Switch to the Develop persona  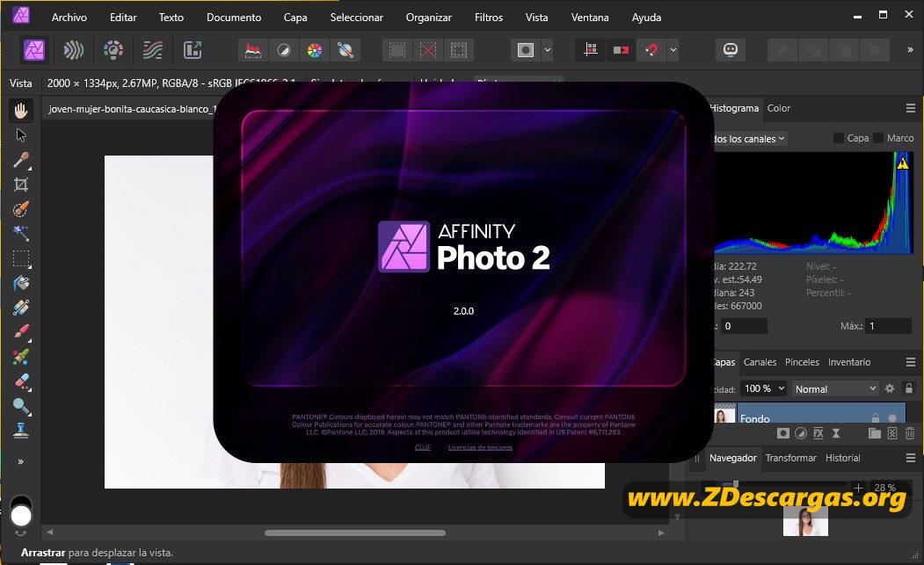[x=113, y=50]
